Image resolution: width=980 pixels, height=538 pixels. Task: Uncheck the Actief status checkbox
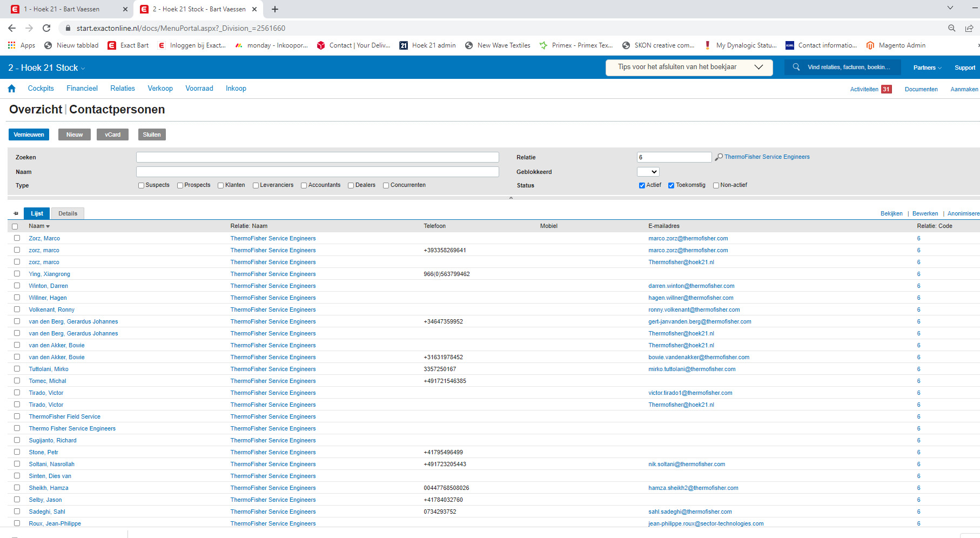(642, 185)
